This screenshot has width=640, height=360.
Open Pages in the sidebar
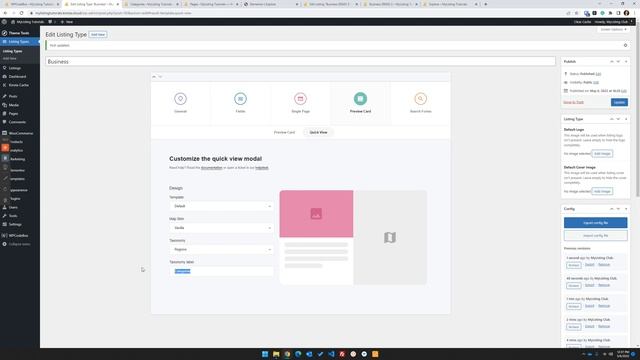pos(13,113)
